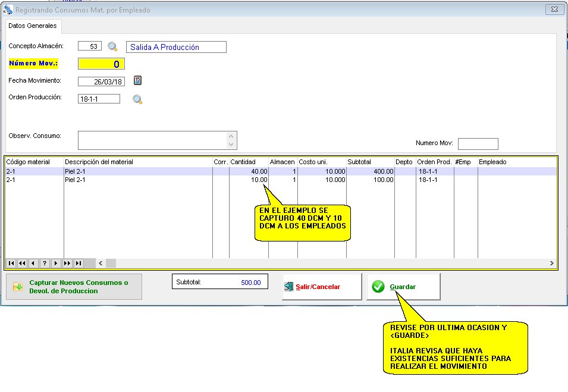Image resolution: width=568 pixels, height=392 pixels.
Task: Switch to the Datos Generales tab
Action: [33, 26]
